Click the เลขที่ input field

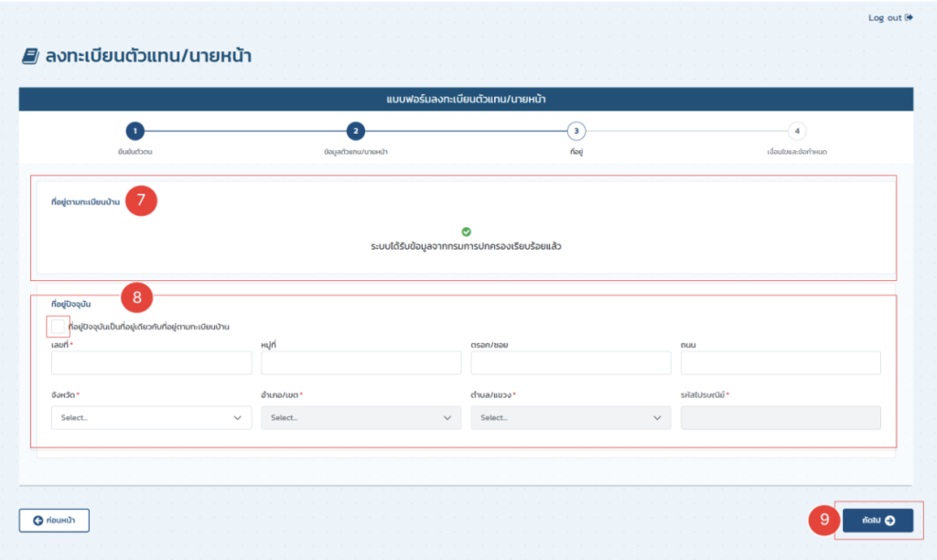150,362
